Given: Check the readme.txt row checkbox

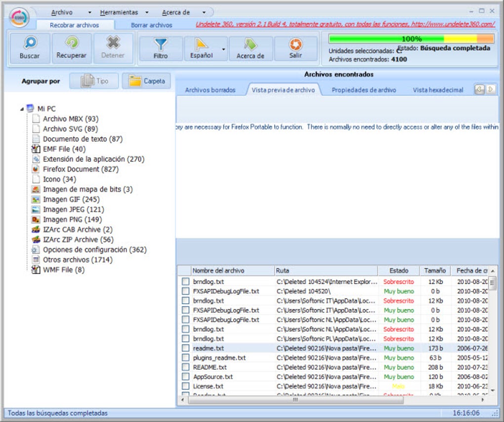Looking at the screenshot, I should [185, 348].
